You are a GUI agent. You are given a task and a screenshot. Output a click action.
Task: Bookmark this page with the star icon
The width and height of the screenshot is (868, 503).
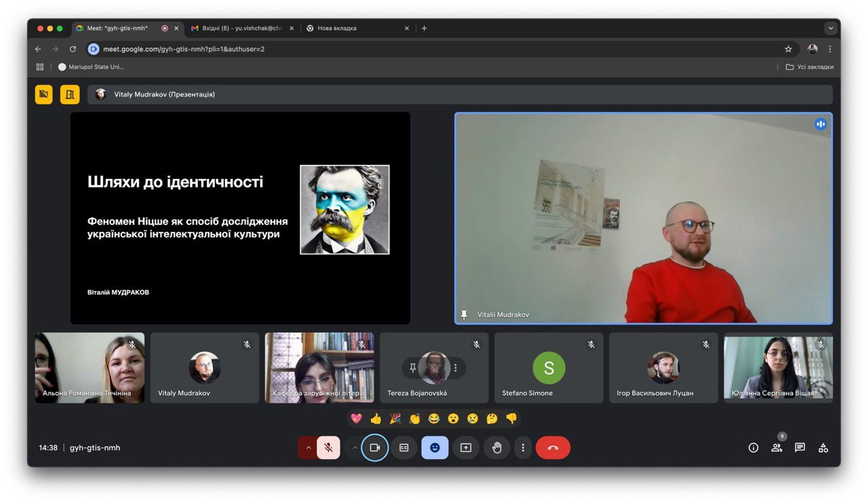point(788,49)
